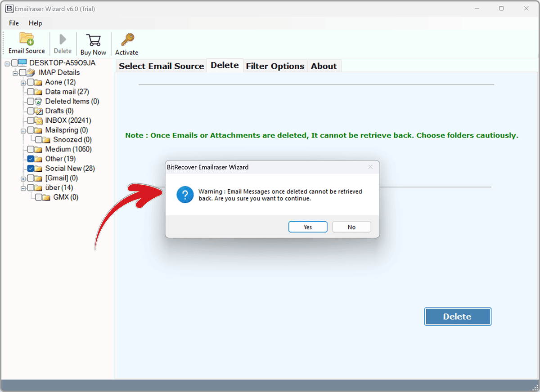Select the 'Data mail (27)' tree row
The width and height of the screenshot is (540, 392).
pos(67,92)
